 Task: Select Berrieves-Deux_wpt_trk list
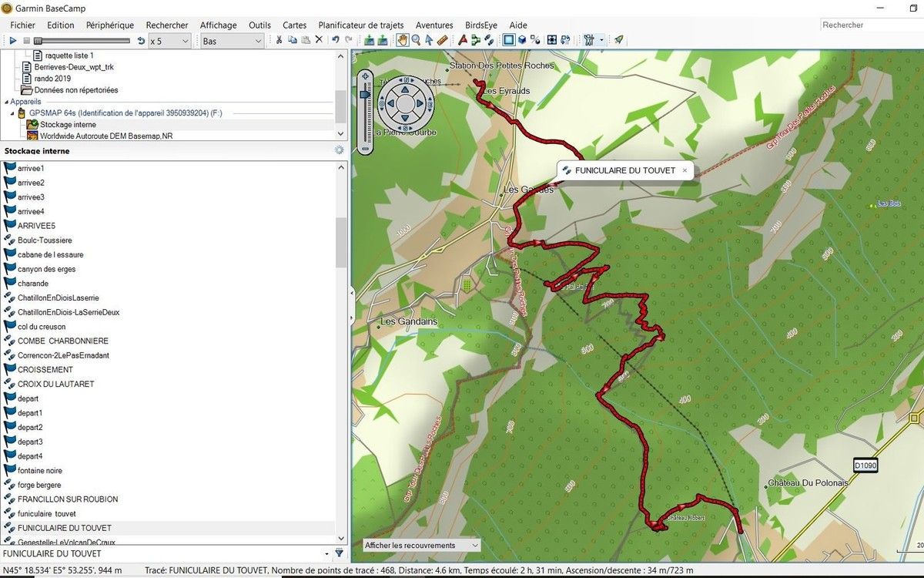pos(74,67)
